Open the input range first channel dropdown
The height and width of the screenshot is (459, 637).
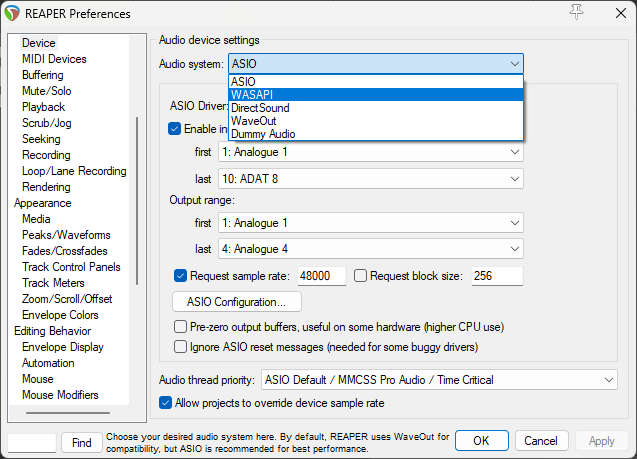tap(371, 152)
